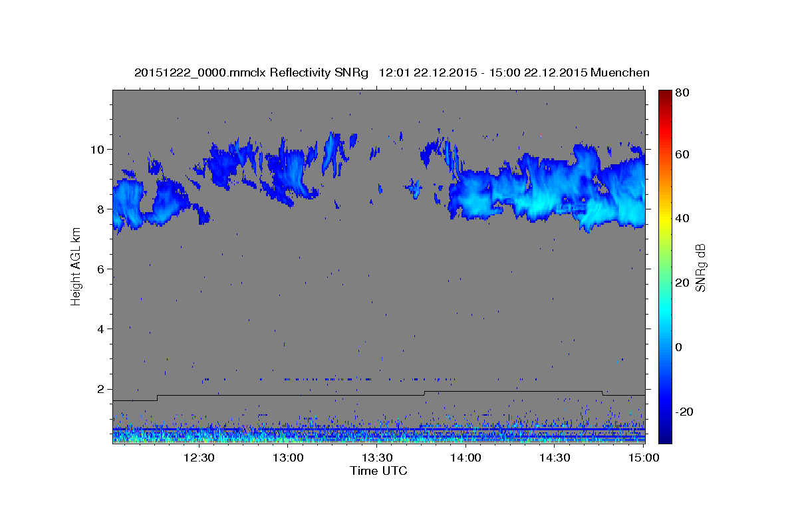
Task: Click the colorbar value label 60
Action: 682,154
